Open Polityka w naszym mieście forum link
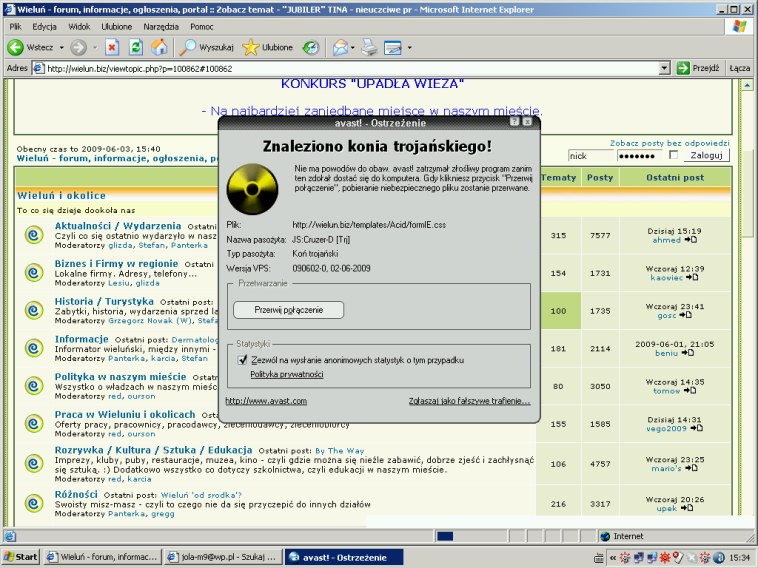758x568 pixels. coord(120,377)
